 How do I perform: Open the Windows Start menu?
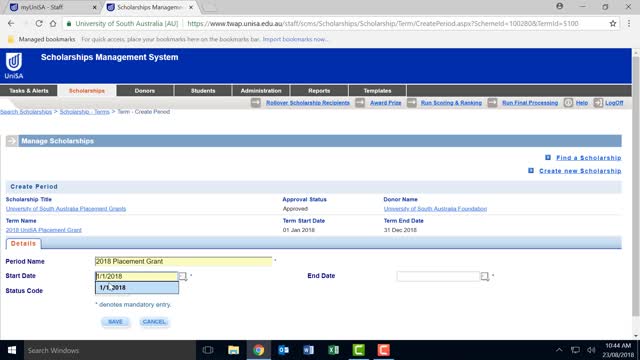[12, 350]
